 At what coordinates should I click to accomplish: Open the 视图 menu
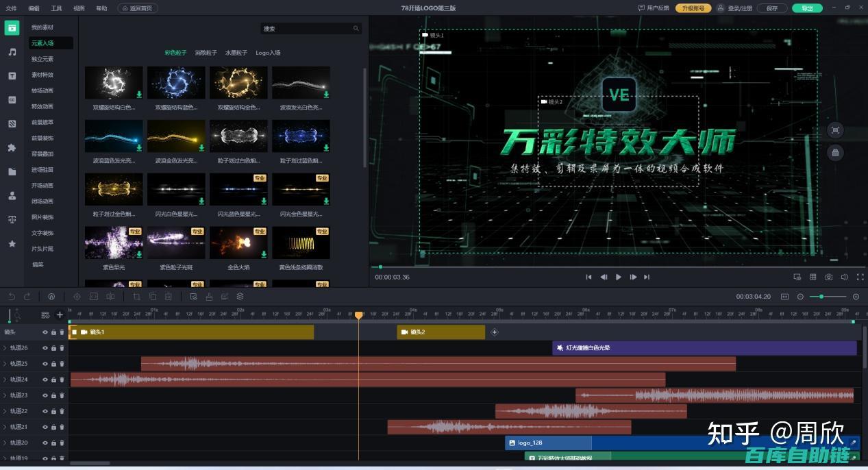79,8
